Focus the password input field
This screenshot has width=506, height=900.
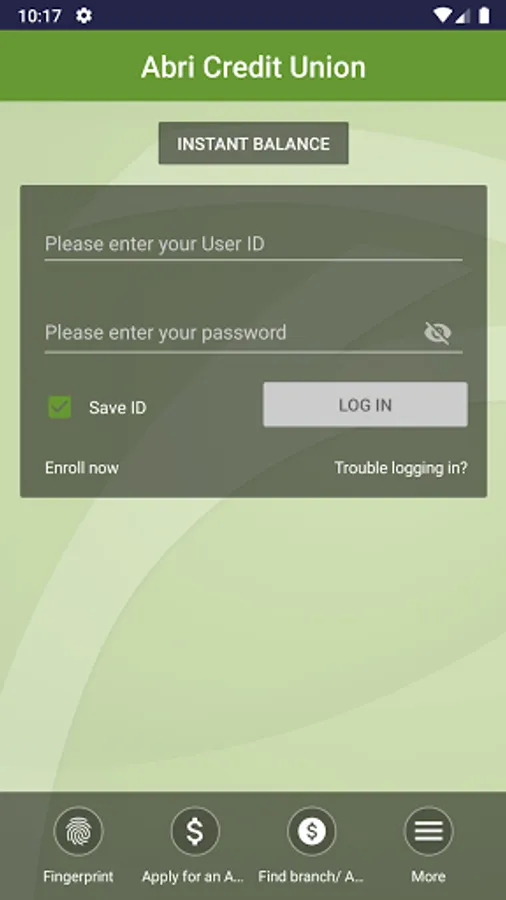point(232,333)
